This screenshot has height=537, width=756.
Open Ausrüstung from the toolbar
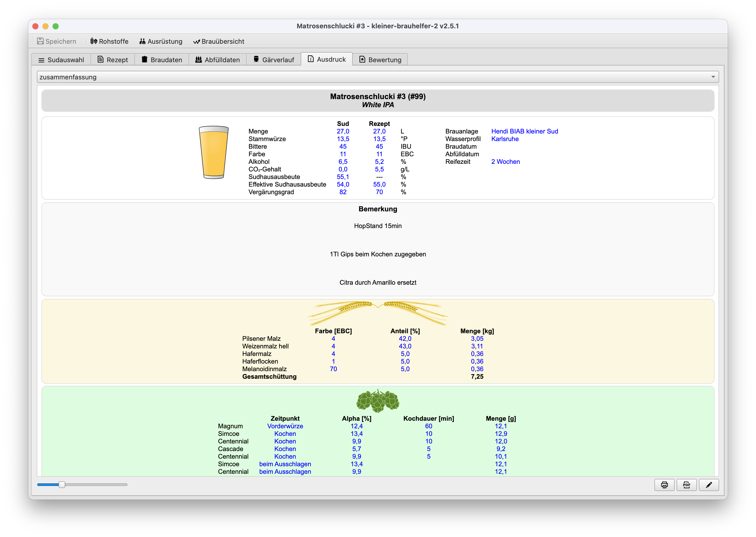tap(161, 41)
